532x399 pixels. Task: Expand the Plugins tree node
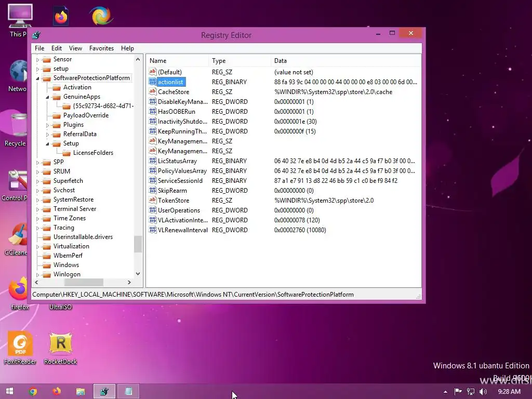47,125
